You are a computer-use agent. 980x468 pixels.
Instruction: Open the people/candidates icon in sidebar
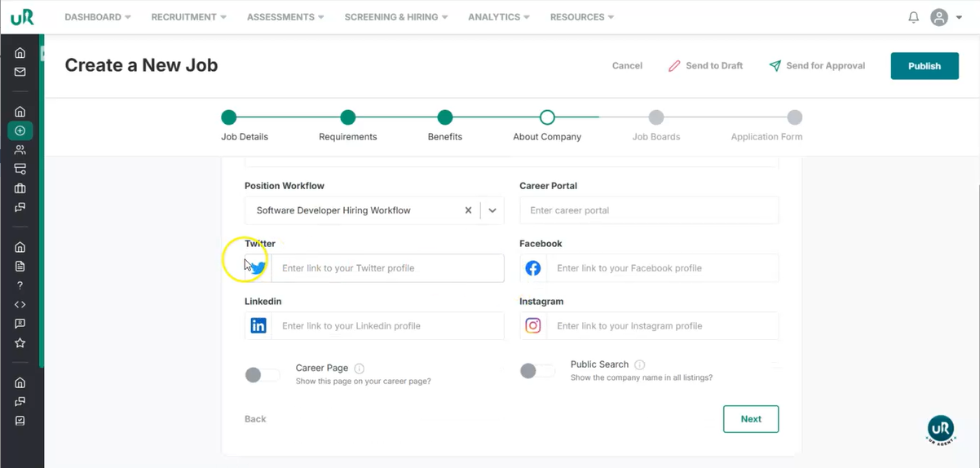point(20,150)
